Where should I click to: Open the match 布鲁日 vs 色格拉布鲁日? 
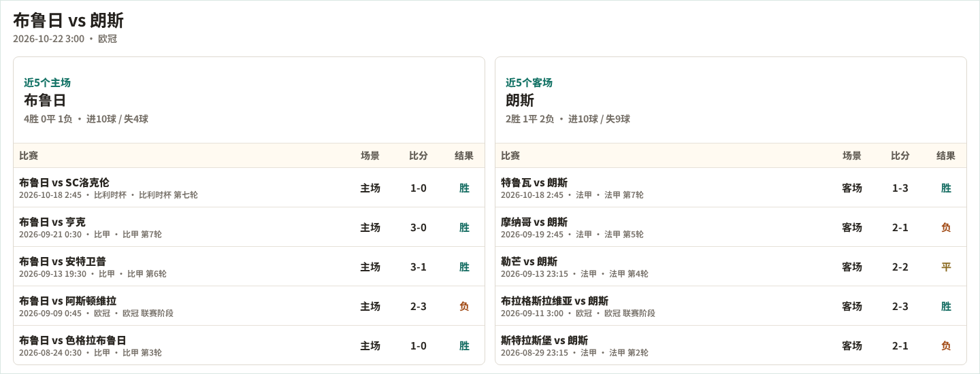[x=73, y=340]
